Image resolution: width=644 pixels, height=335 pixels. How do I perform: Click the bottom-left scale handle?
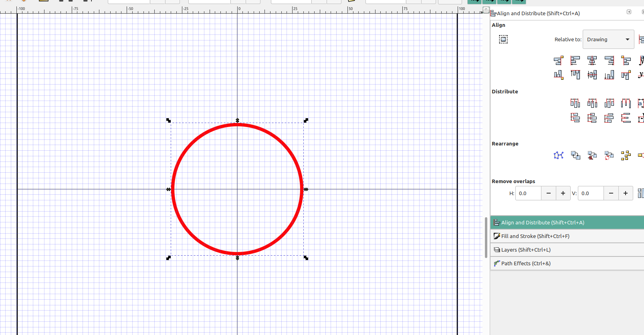(168, 258)
